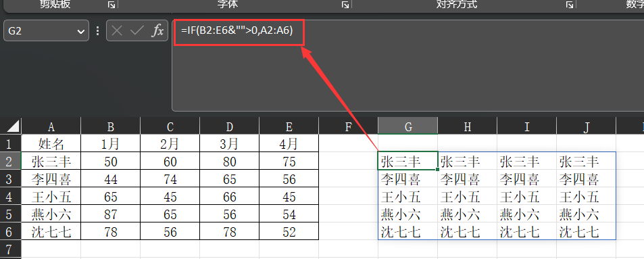Screen dimensions: 644x259
Task: Click 李四喜 in column G
Action: coord(408,179)
